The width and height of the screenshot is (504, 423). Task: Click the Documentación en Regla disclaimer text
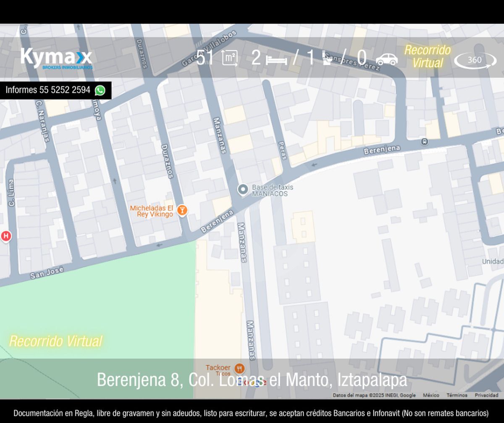(251, 413)
